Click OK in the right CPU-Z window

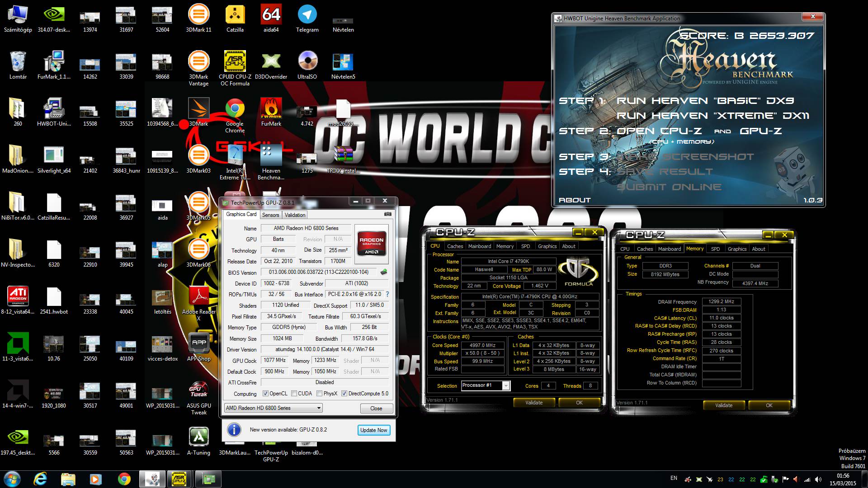769,405
